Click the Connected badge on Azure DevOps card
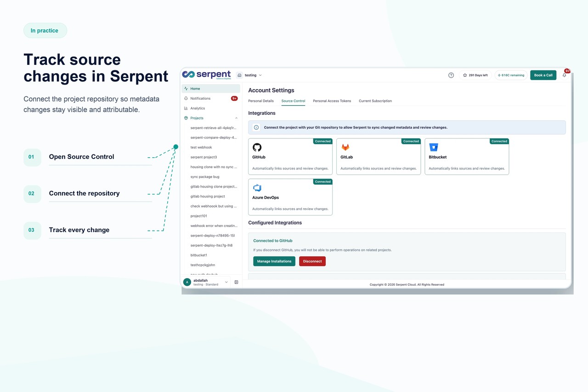The height and width of the screenshot is (392, 588). click(322, 182)
